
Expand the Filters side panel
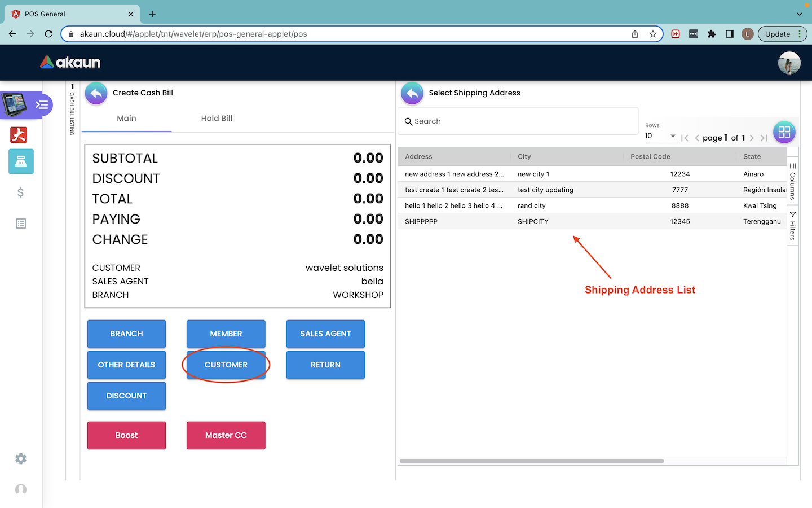(x=792, y=226)
